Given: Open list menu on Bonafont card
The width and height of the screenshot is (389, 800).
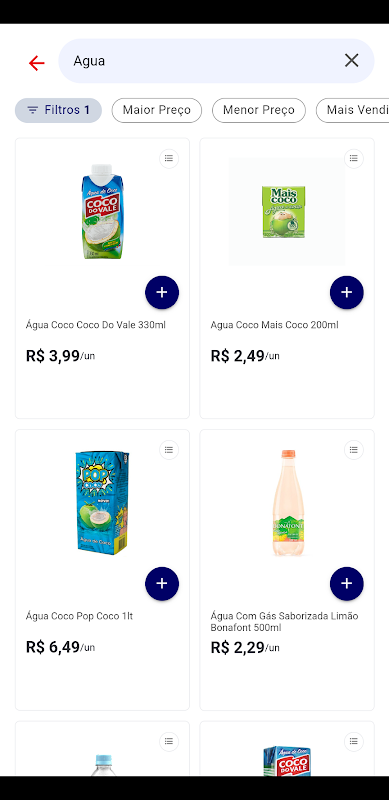Looking at the screenshot, I should (x=354, y=450).
